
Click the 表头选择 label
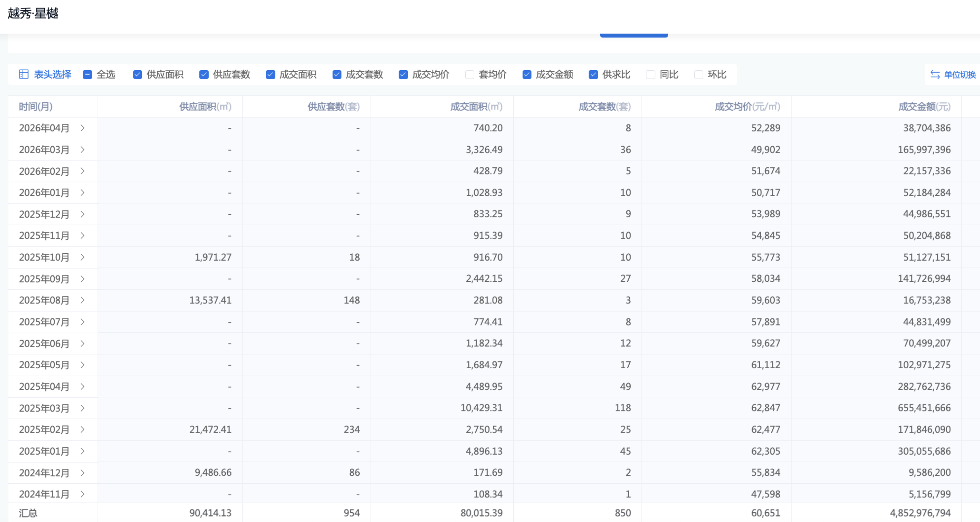(52, 74)
